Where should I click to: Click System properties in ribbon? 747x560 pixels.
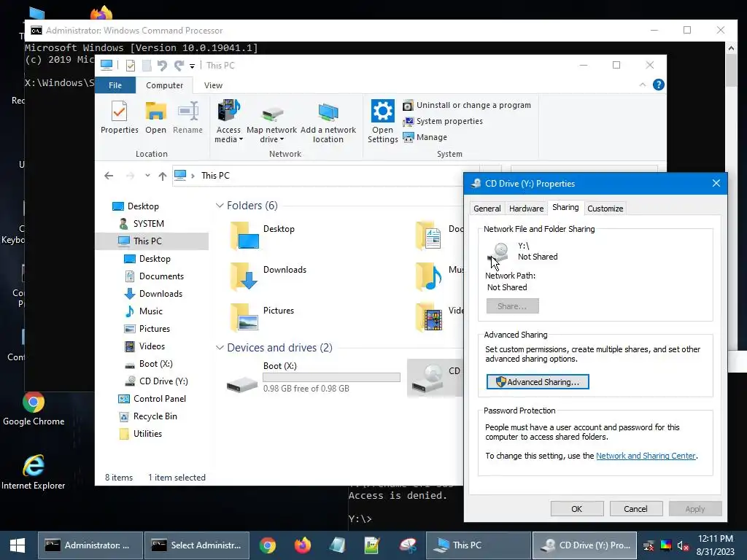(443, 122)
